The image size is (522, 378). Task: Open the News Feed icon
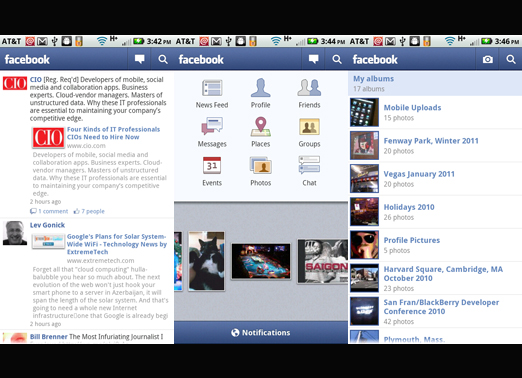(212, 88)
